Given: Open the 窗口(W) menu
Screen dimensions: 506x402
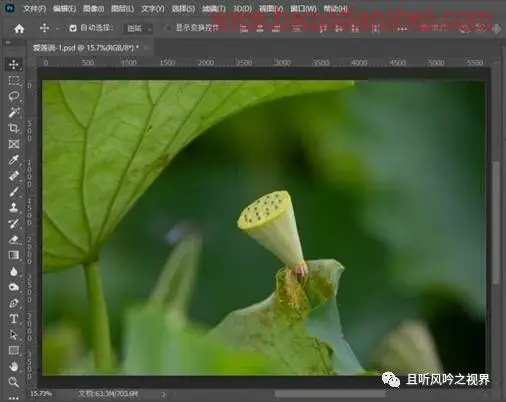Looking at the screenshot, I should tap(303, 9).
